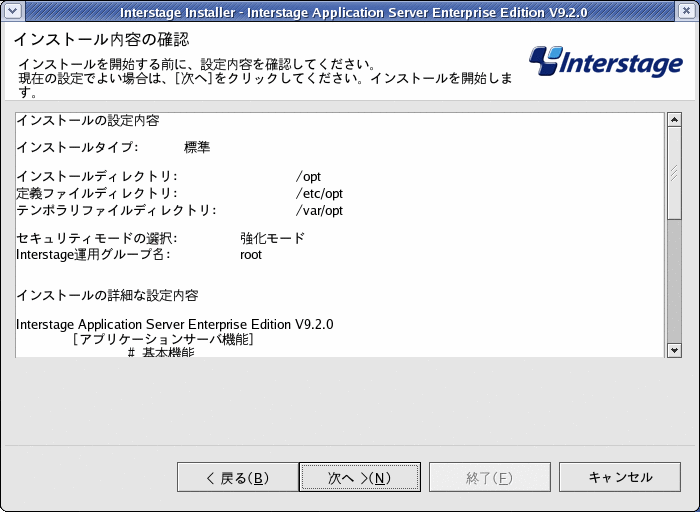Close the Interstage Installer window
This screenshot has height=512, width=700.
pyautogui.click(x=687, y=11)
